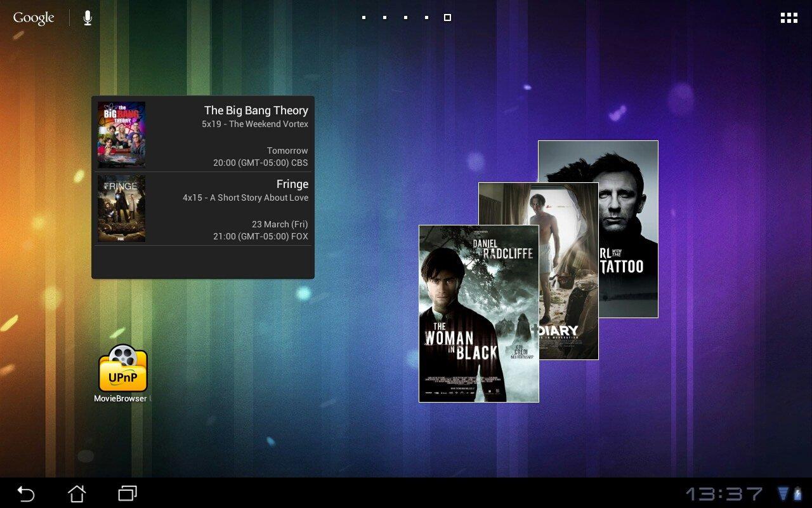Tap the Home navigation button

pos(77,493)
